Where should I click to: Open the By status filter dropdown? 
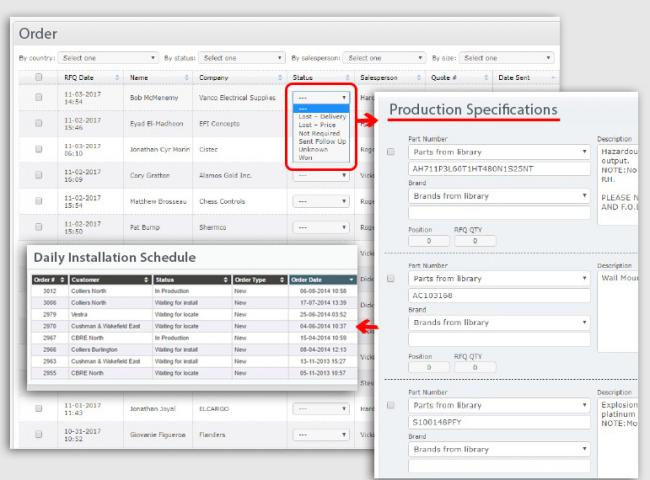[x=242, y=58]
